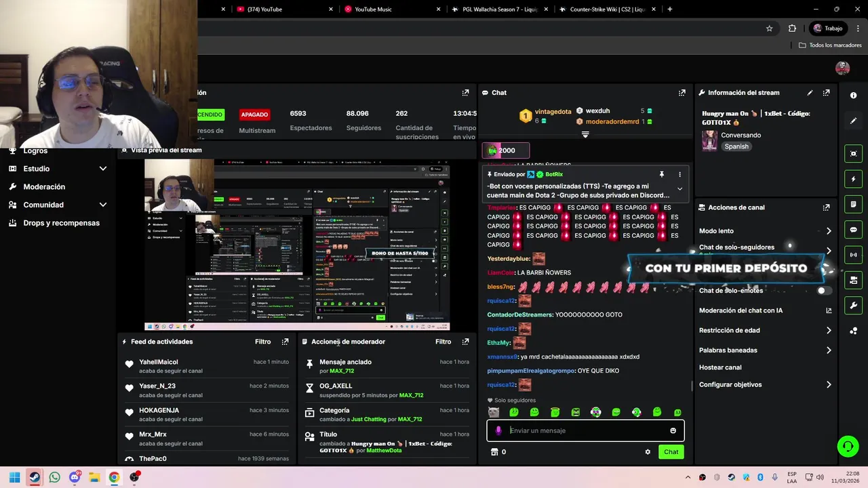This screenshot has height=488, width=868.
Task: Open browser extensions puzzle icon
Action: [x=792, y=28]
